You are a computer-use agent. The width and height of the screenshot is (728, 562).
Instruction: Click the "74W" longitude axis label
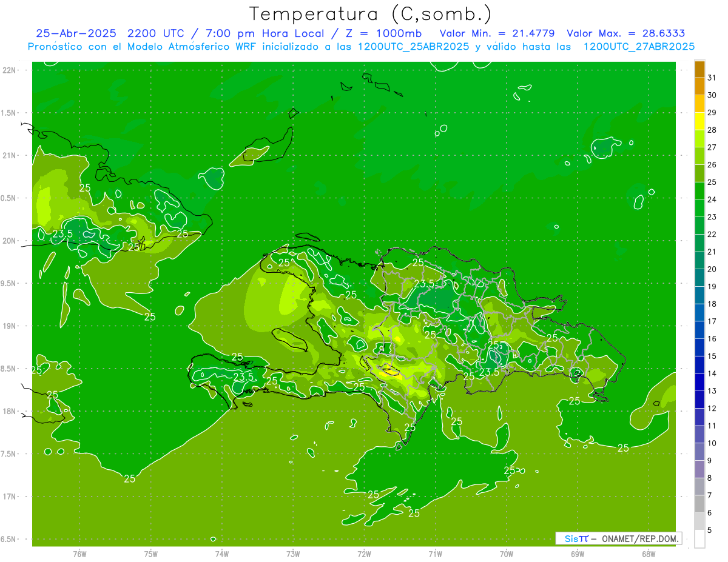pyautogui.click(x=222, y=554)
